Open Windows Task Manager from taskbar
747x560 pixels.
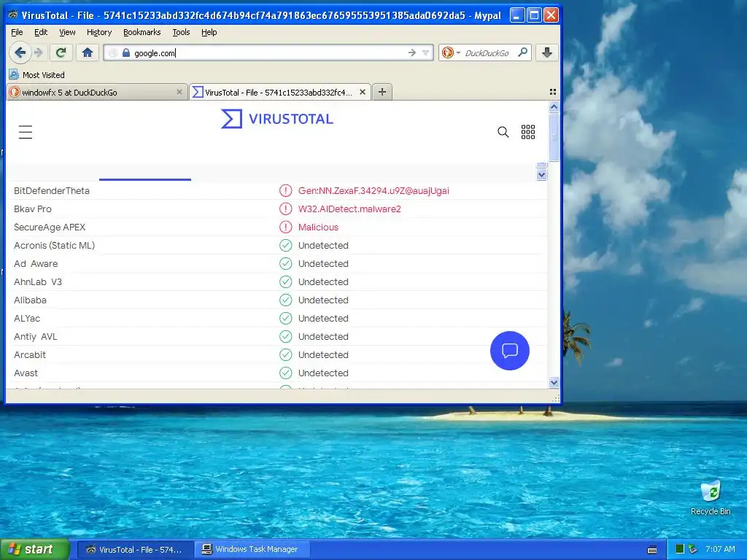click(253, 550)
